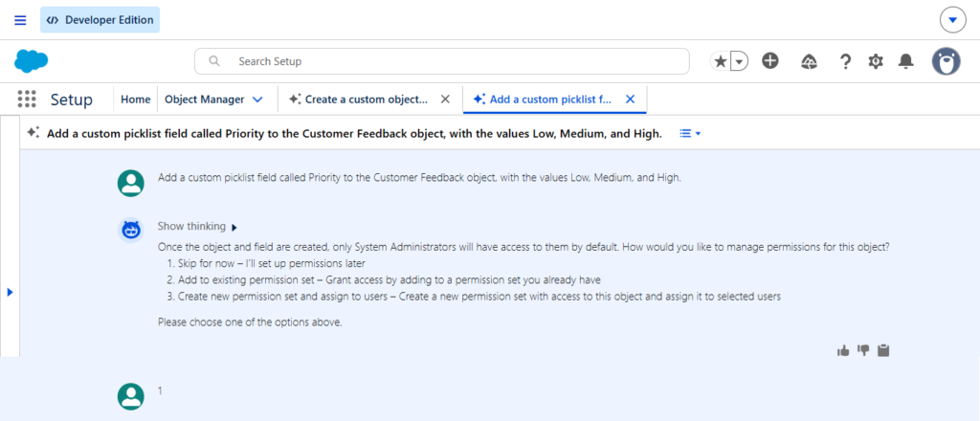The image size is (980, 421).
Task: Click the sparkle icon in page header
Action: [33, 133]
